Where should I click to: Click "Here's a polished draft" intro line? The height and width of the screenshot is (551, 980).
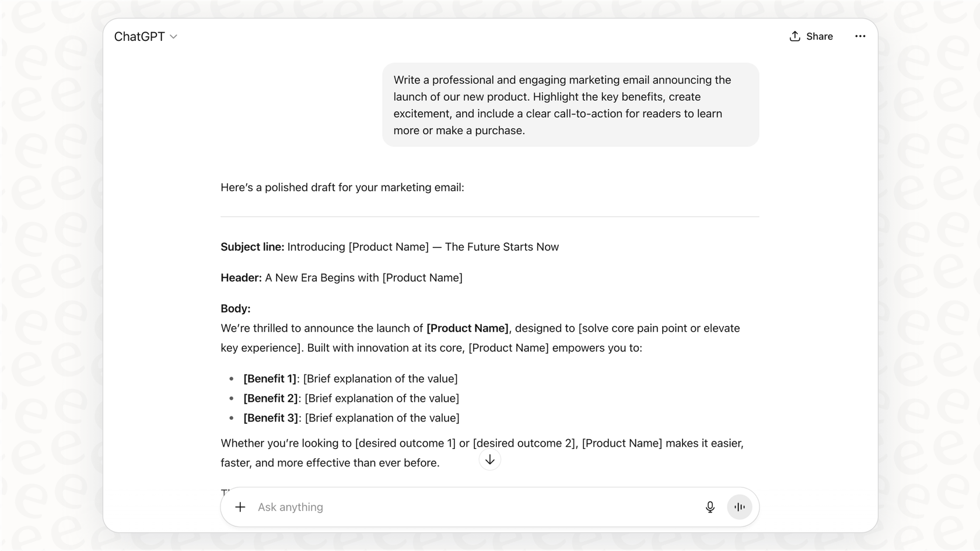[x=342, y=188]
